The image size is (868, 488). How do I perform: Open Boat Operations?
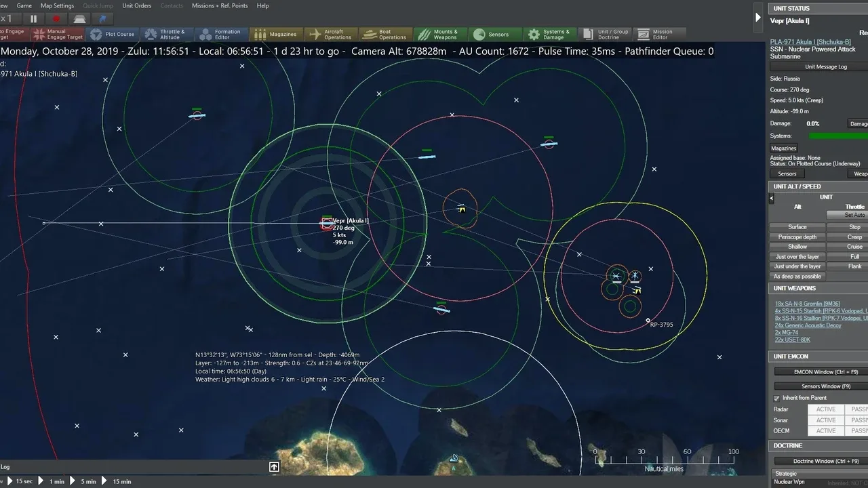(385, 35)
